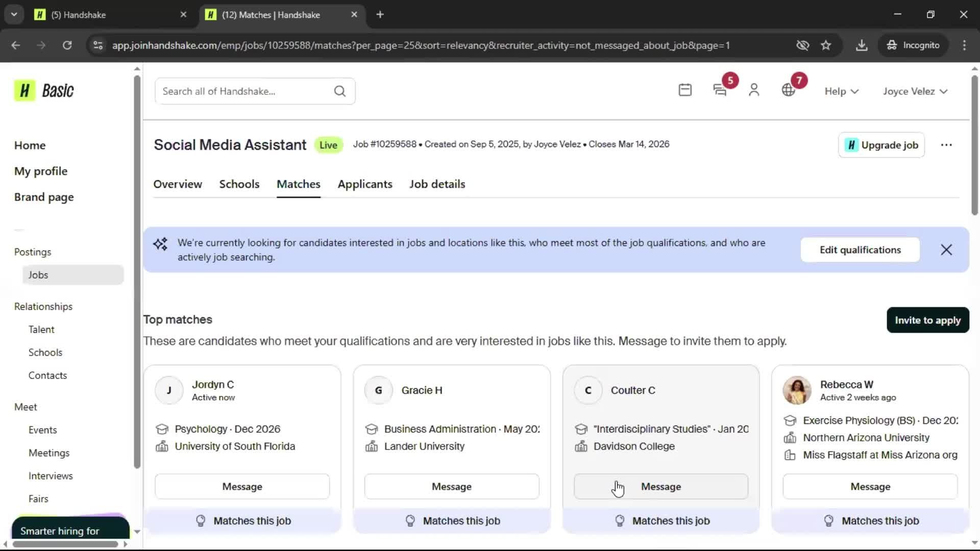Viewport: 980px width, 551px height.
Task: Open the tab search dropdown arrow
Action: tap(14, 14)
